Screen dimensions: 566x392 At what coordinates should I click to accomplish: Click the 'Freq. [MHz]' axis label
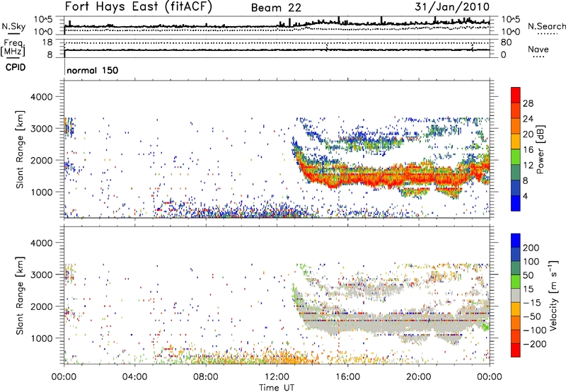[13, 48]
